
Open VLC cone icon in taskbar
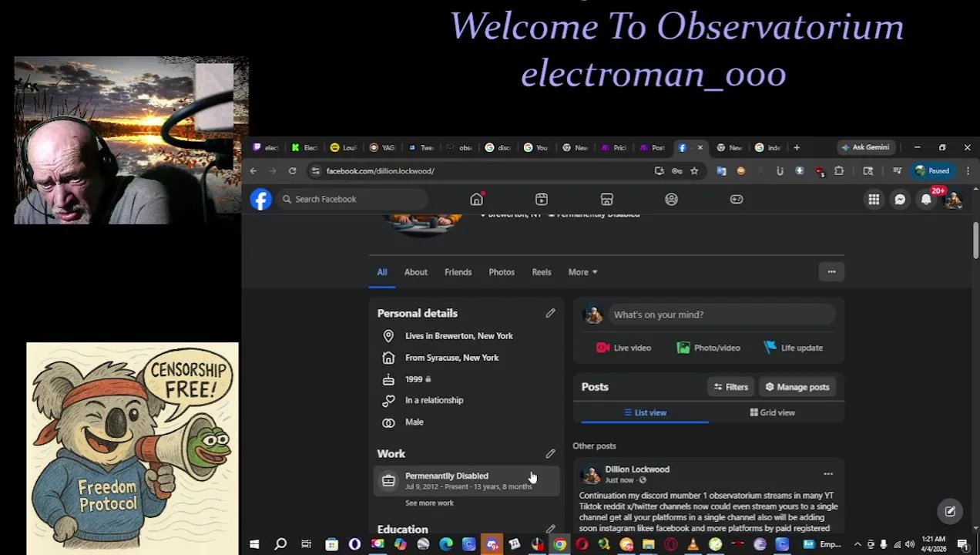click(693, 544)
